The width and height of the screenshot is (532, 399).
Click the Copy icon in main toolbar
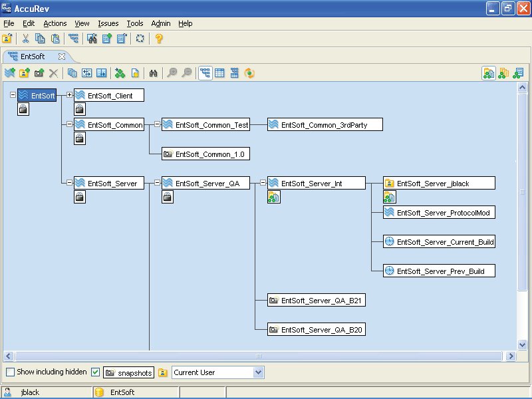pyautogui.click(x=40, y=39)
